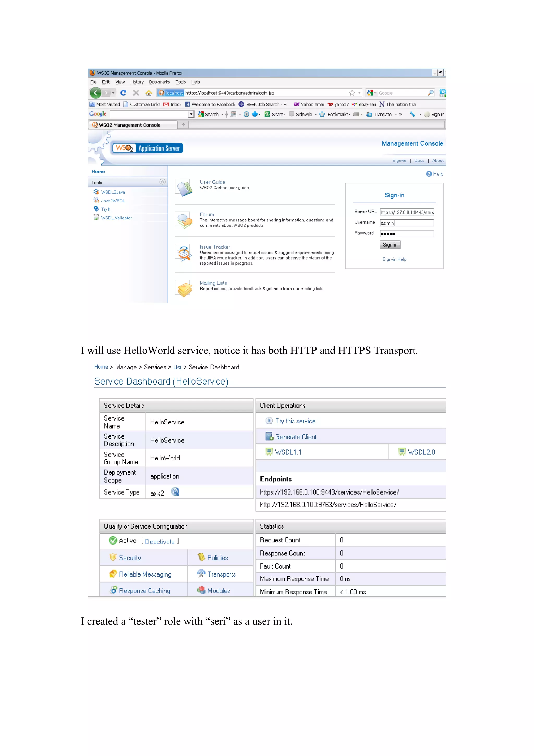Click the Security shield icon

113,557
